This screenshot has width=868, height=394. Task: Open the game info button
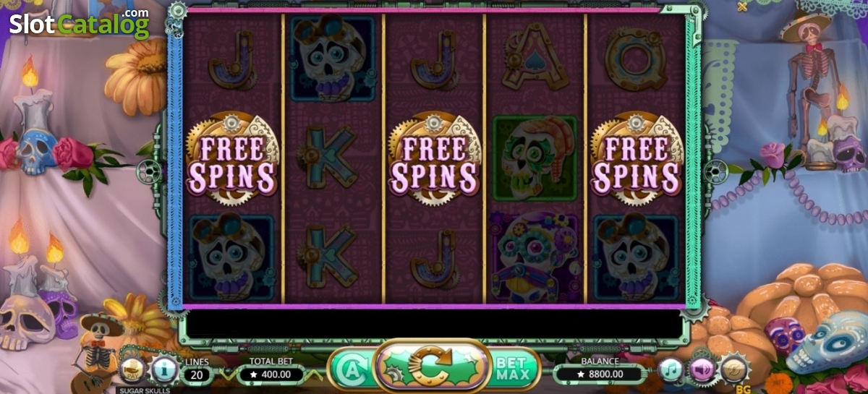coord(164,370)
